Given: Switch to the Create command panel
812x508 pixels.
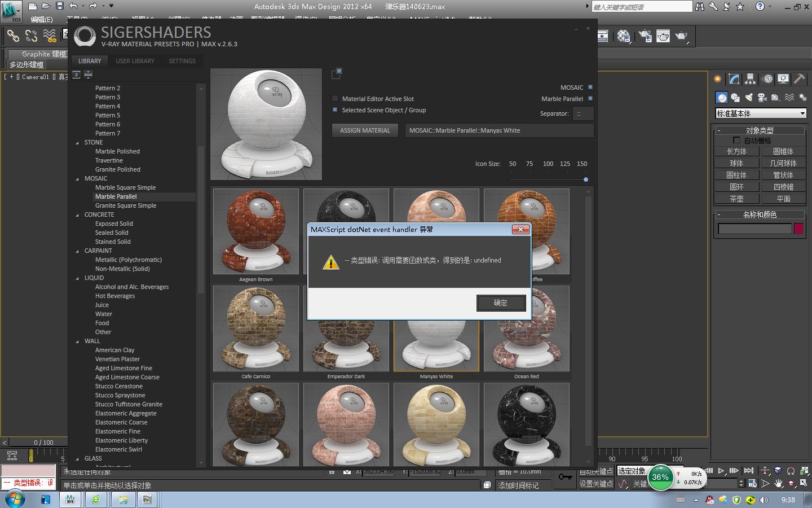Looking at the screenshot, I should [x=717, y=79].
